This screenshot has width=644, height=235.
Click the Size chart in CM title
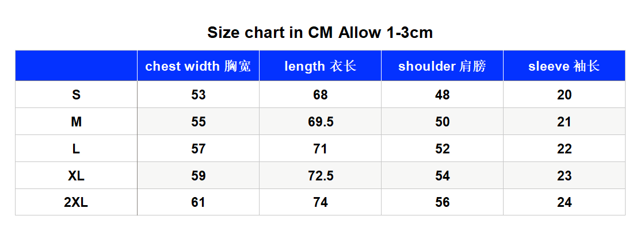[320, 32]
